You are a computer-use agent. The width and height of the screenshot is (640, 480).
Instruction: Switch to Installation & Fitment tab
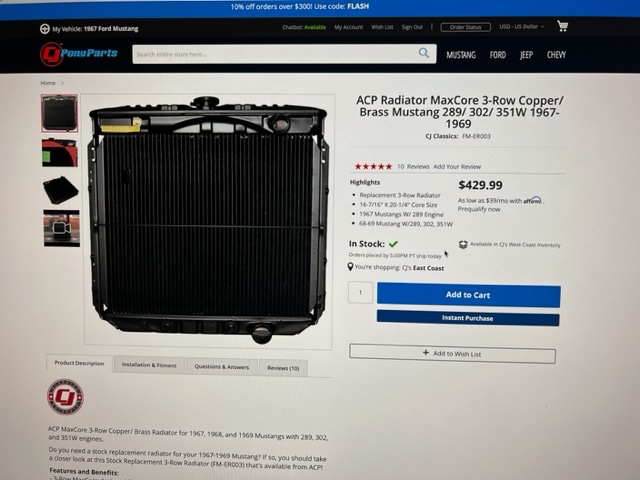tap(149, 365)
